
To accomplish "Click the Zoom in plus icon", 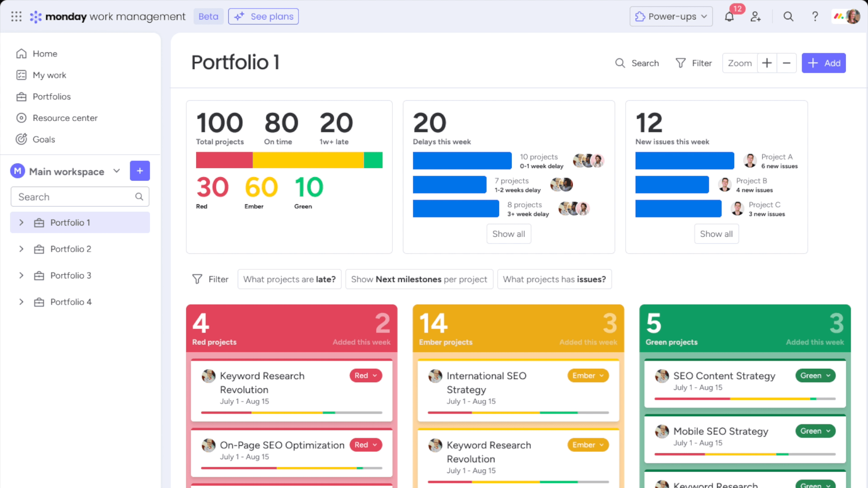I will point(767,63).
